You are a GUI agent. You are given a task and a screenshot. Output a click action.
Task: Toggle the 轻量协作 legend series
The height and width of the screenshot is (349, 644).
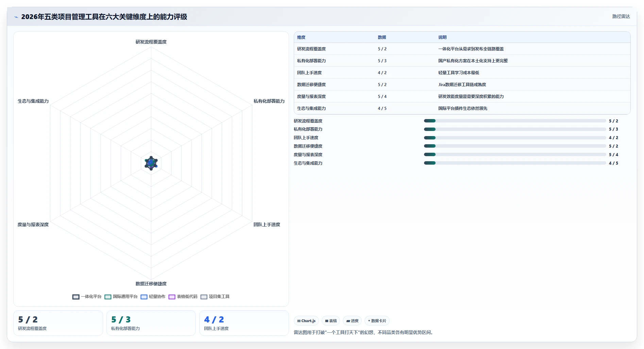pos(153,297)
